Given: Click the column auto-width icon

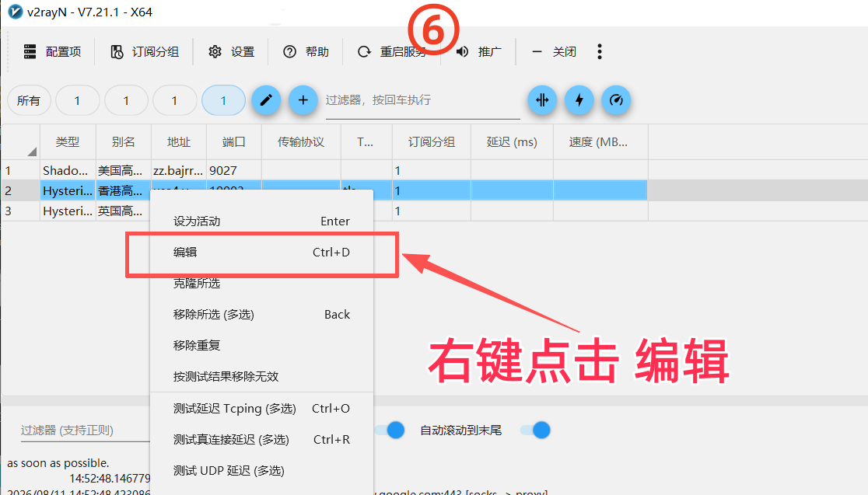Looking at the screenshot, I should (x=542, y=100).
